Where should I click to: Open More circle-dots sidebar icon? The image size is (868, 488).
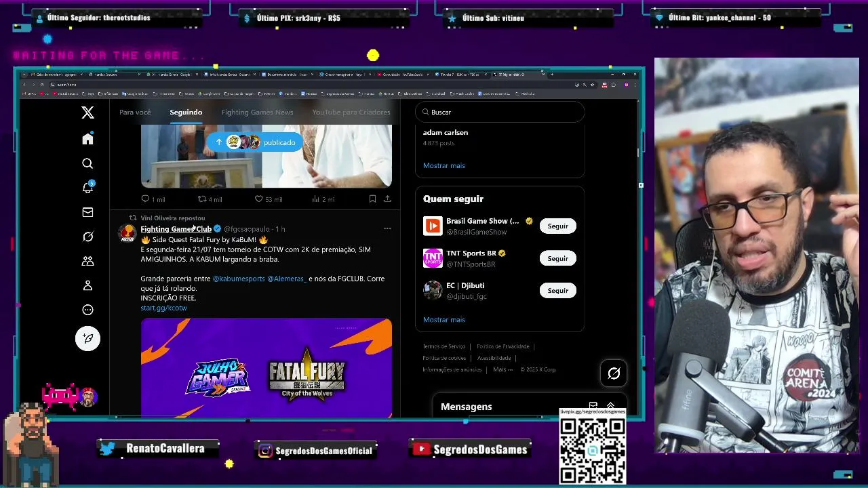click(87, 310)
